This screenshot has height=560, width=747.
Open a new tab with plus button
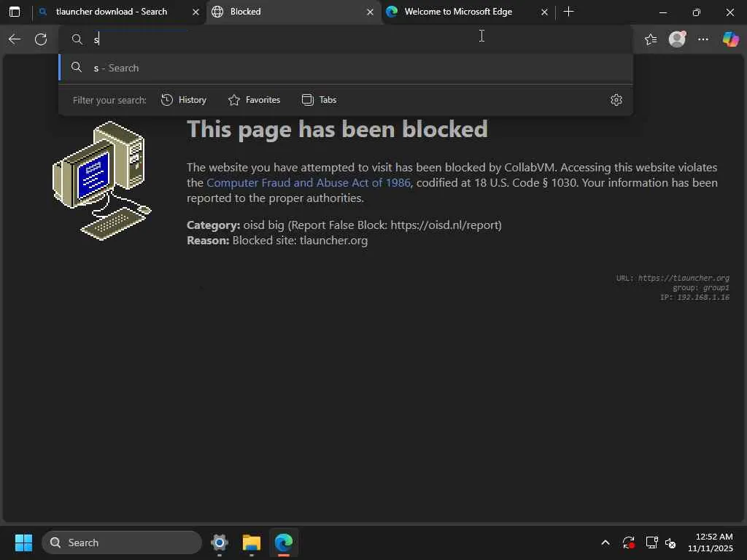click(568, 12)
